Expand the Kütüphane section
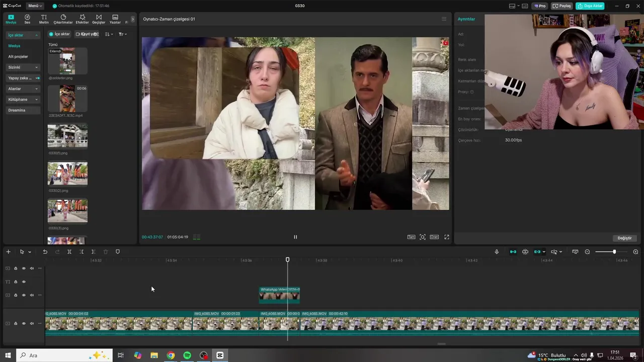 [23, 100]
